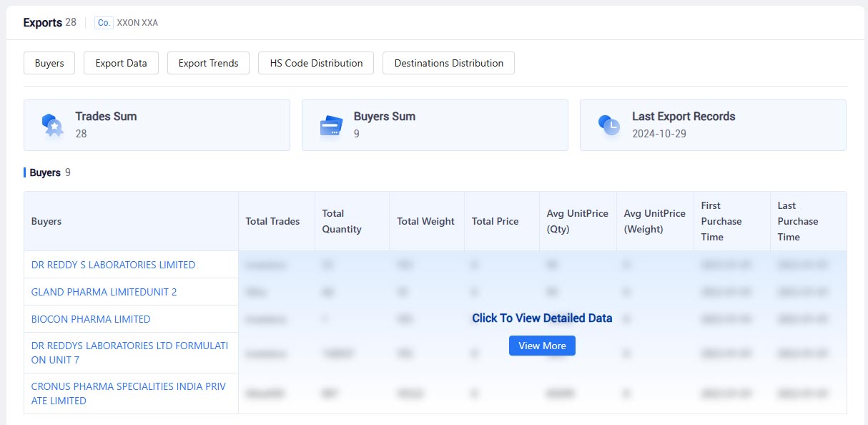Image resolution: width=868 pixels, height=425 pixels.
Task: Click the 2024-10-29 last export date
Action: 659,133
